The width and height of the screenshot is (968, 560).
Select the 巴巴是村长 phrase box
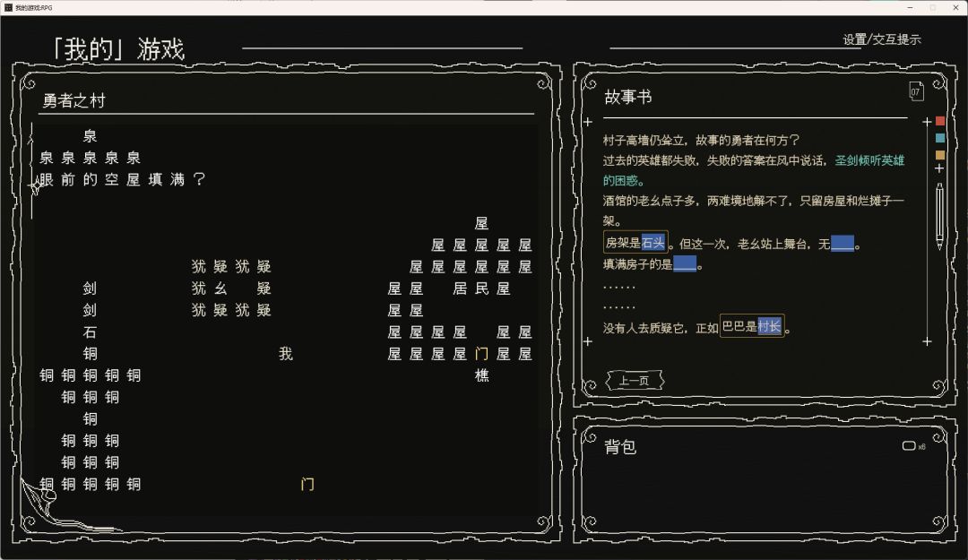pyautogui.click(x=752, y=326)
